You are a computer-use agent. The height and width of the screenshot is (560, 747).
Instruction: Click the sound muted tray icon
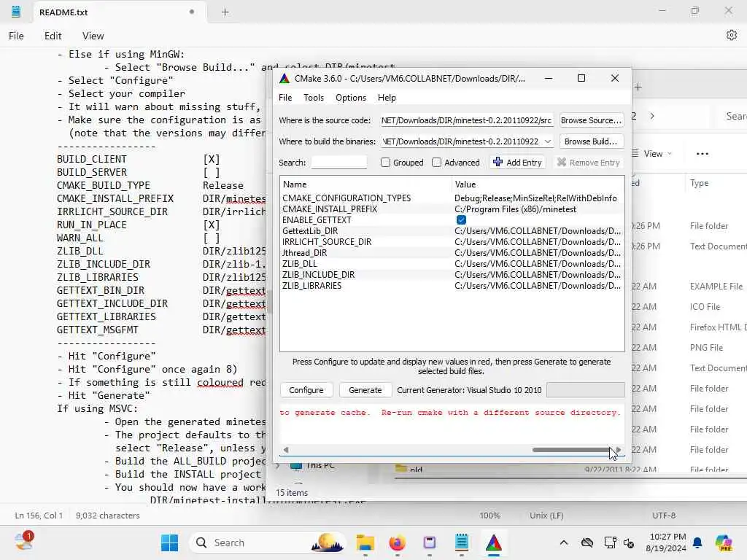tap(629, 542)
